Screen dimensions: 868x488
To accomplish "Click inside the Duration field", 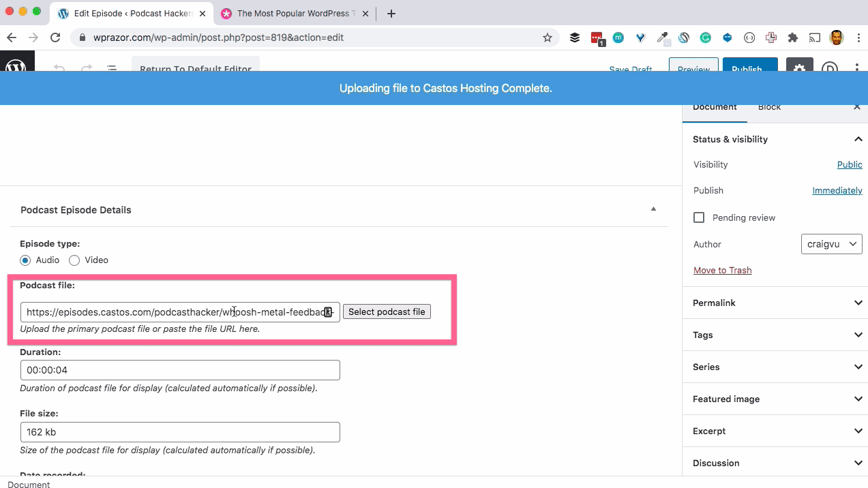I will [x=179, y=370].
